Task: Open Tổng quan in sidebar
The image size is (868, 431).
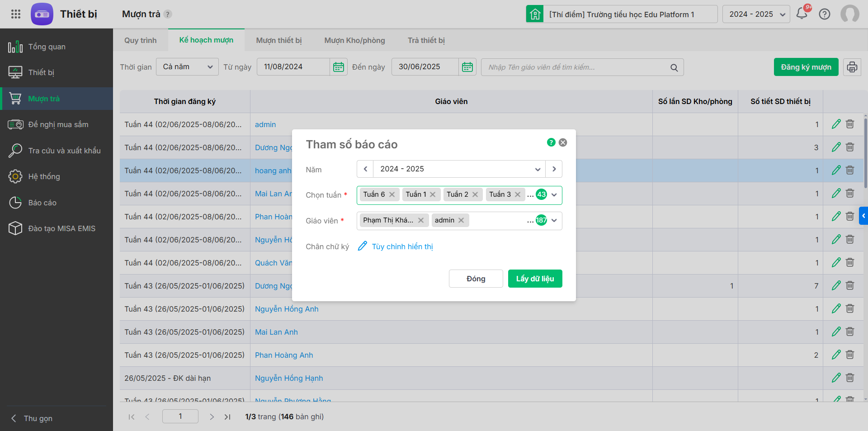Action: point(57,47)
